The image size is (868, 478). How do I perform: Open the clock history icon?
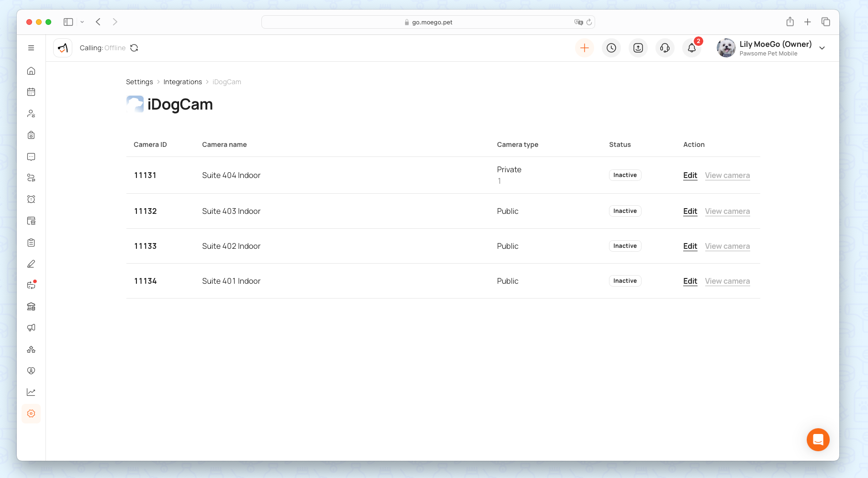[611, 48]
